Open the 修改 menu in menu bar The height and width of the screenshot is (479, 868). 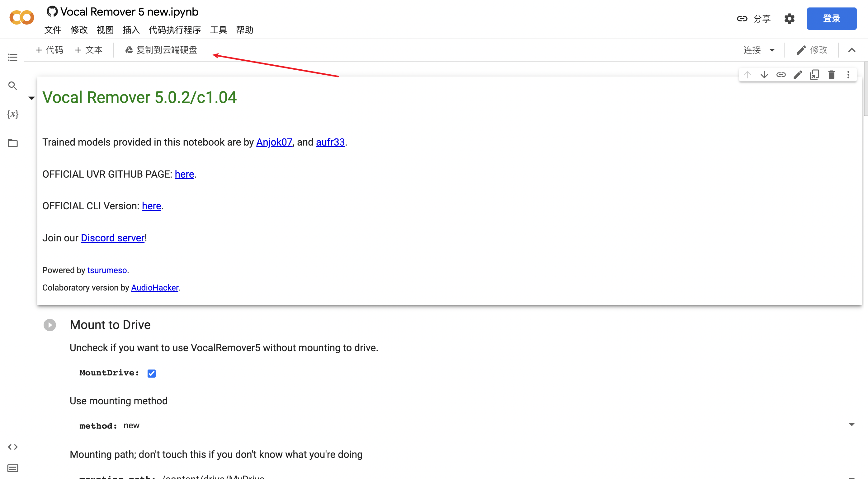[x=79, y=30]
